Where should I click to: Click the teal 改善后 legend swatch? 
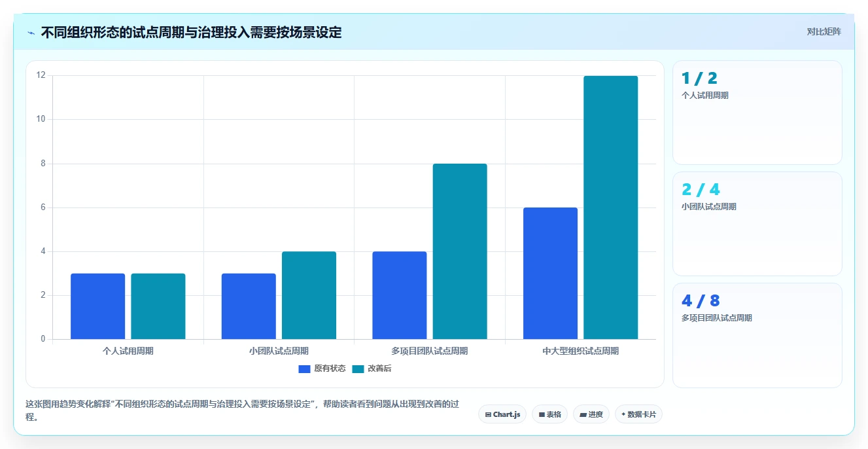pos(358,368)
